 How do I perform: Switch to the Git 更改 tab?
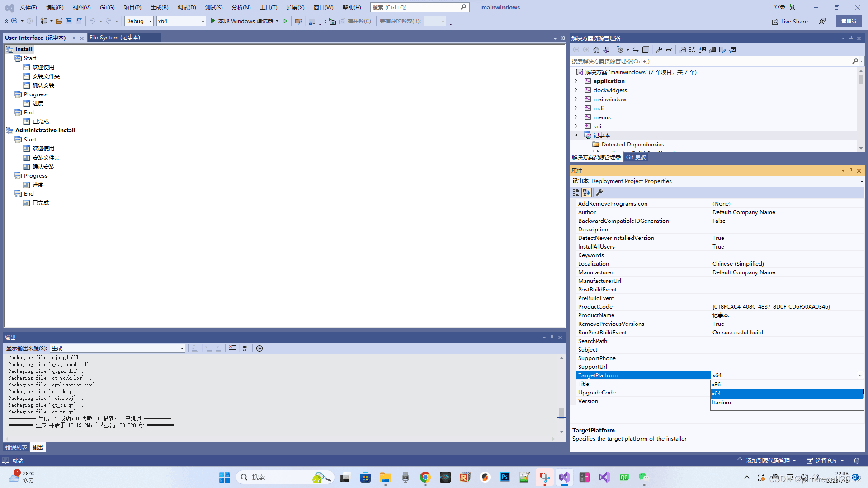tap(636, 157)
